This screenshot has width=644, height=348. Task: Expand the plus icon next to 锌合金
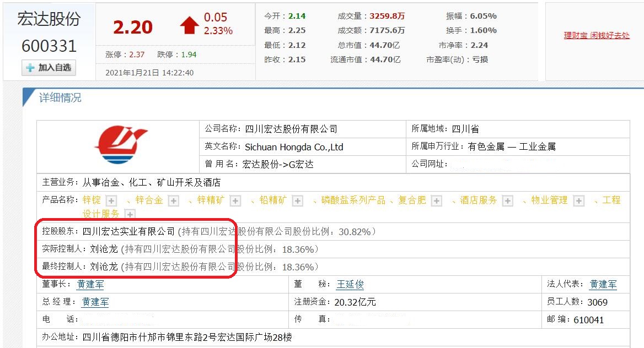[x=174, y=200]
